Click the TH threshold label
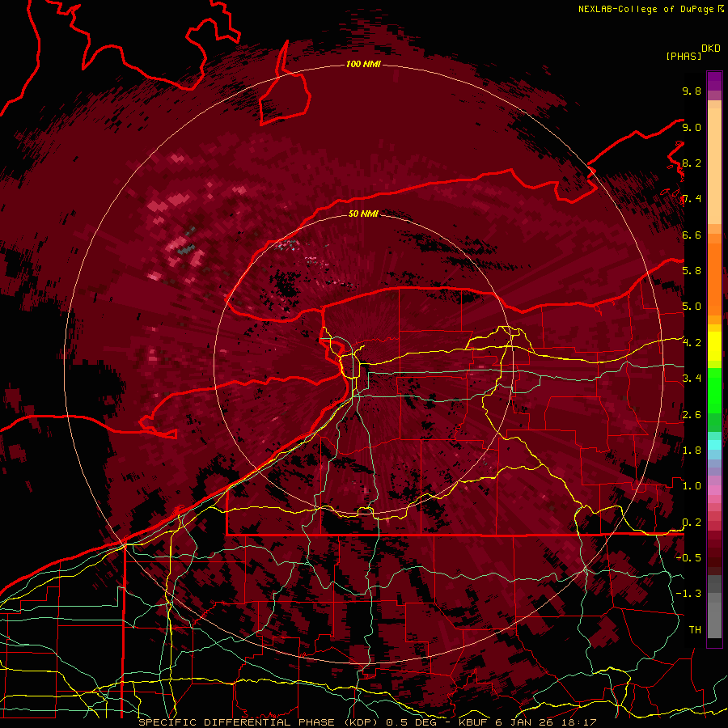This screenshot has width=728, height=728. tap(695, 630)
